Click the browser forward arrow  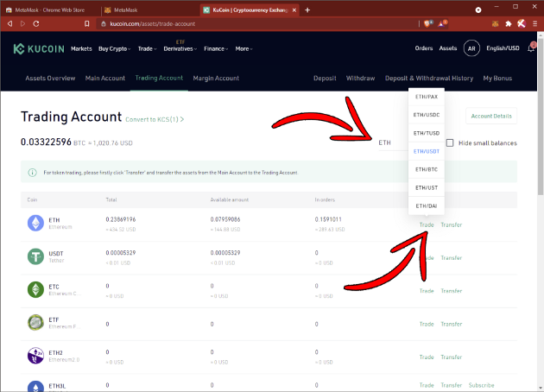pos(23,23)
